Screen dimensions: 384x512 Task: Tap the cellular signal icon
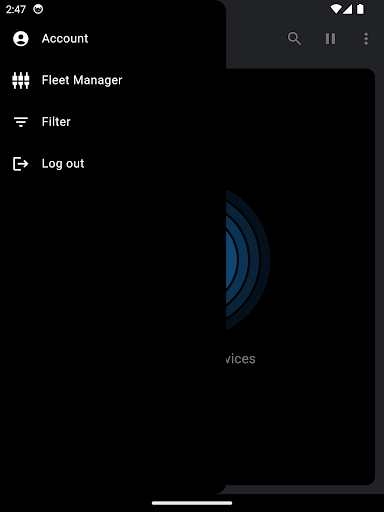pos(347,9)
